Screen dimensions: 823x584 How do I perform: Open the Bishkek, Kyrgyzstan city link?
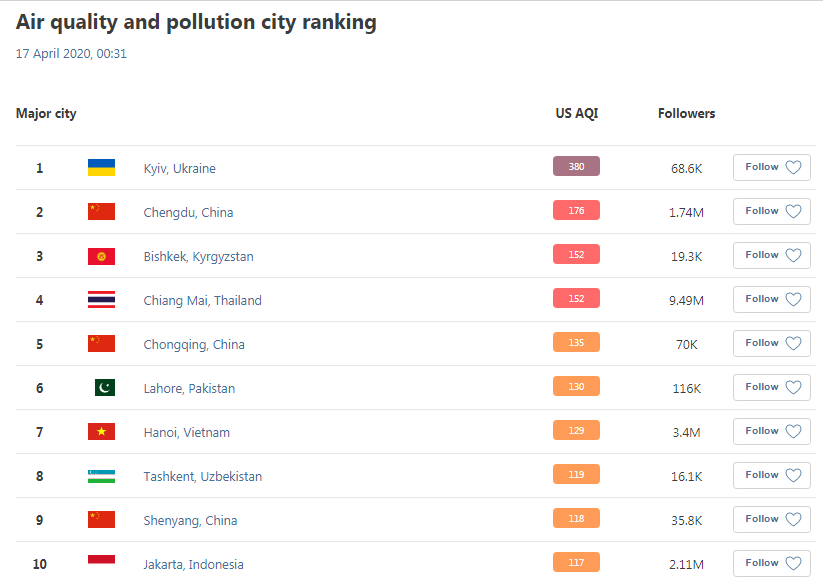198,257
